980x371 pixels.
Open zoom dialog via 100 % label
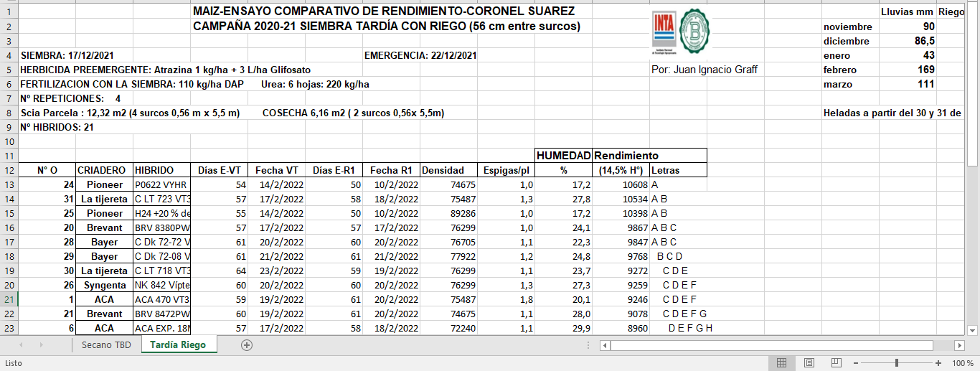tap(962, 363)
